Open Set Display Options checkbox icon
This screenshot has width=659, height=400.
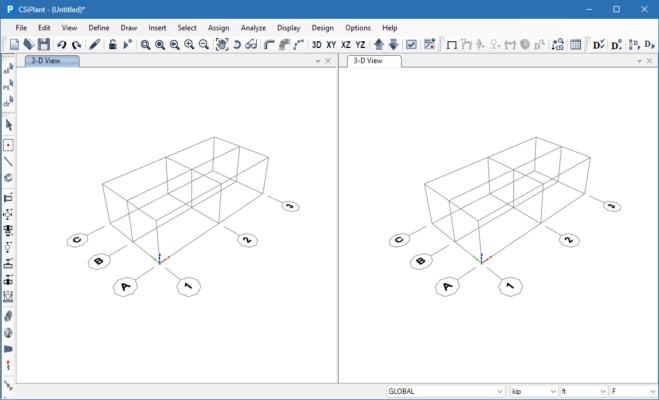411,45
